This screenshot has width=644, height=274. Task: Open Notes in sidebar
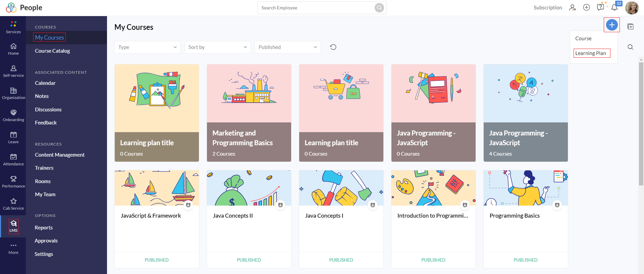pyautogui.click(x=42, y=96)
